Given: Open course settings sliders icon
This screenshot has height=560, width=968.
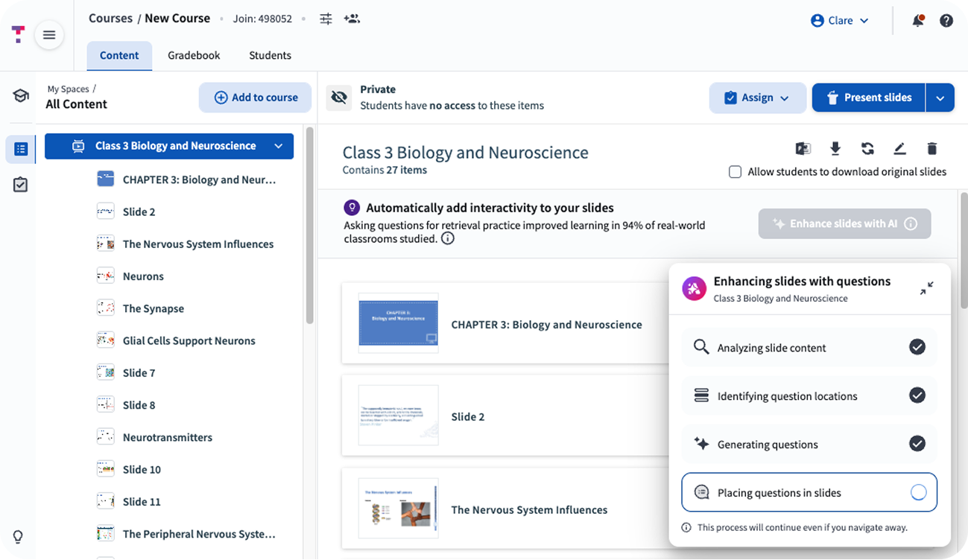Looking at the screenshot, I should click(326, 19).
